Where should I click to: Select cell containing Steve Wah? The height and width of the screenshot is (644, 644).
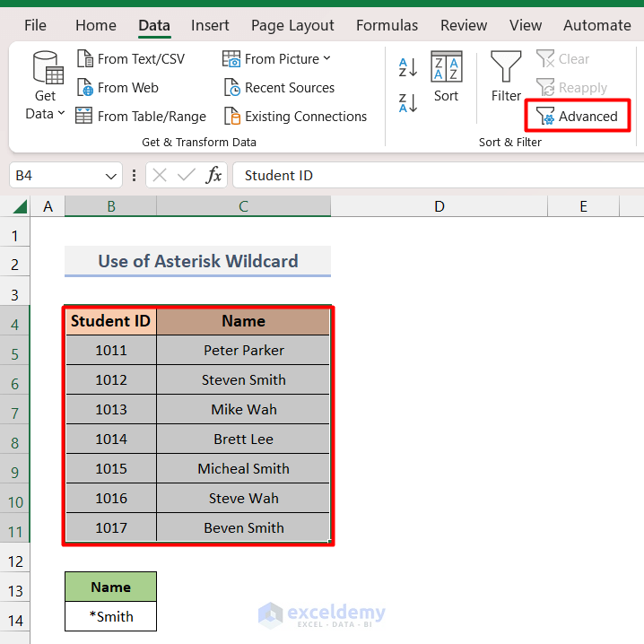(x=244, y=498)
